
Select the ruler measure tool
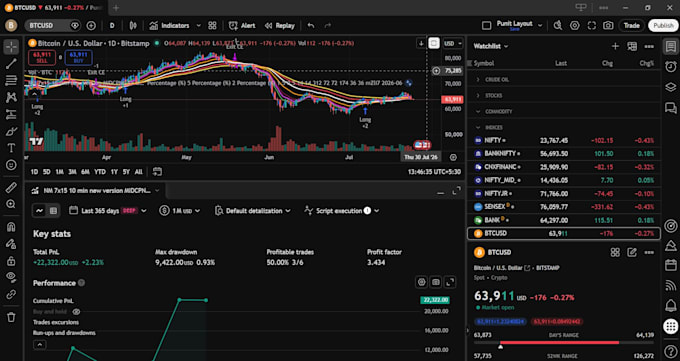coord(11,187)
